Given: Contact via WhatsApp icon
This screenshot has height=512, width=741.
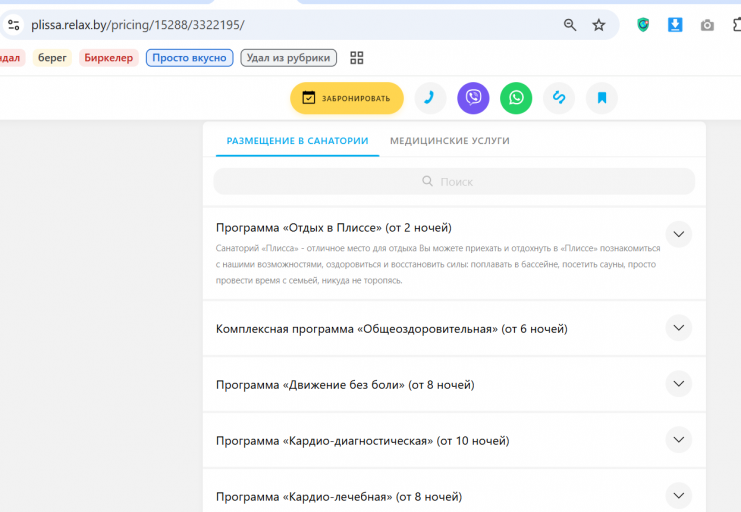Looking at the screenshot, I should (x=516, y=98).
